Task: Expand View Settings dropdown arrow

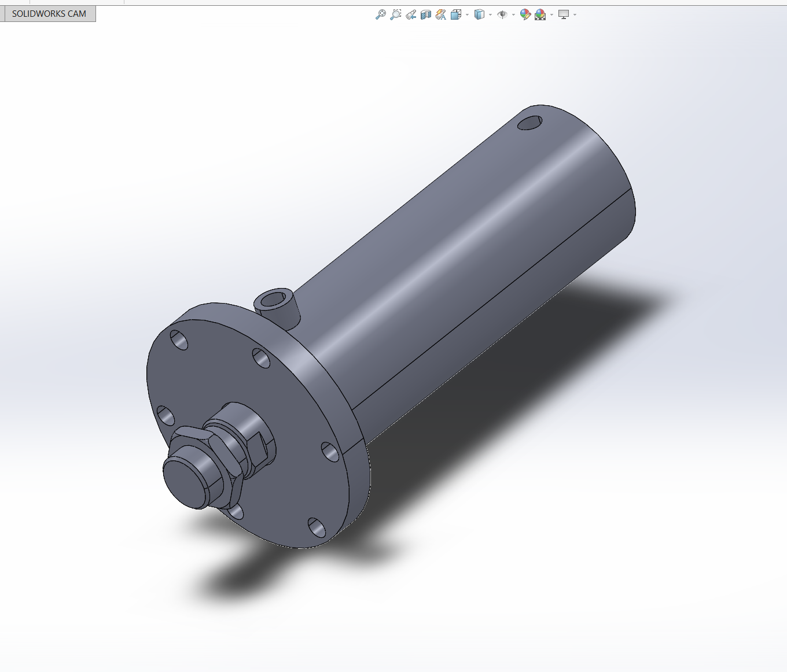Action: (x=575, y=14)
